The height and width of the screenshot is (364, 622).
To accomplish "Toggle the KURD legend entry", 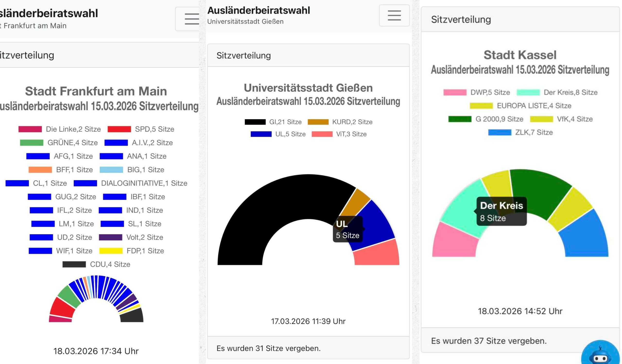I will pyautogui.click(x=340, y=122).
